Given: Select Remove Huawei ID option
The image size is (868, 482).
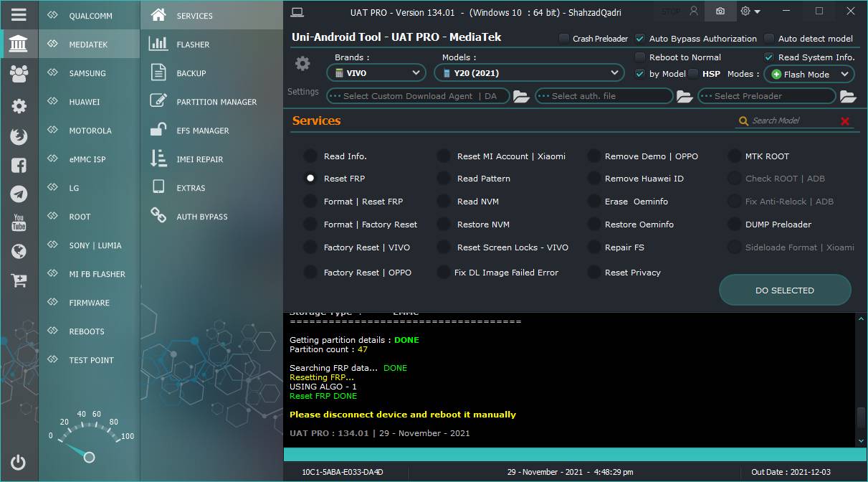Looking at the screenshot, I should [593, 179].
